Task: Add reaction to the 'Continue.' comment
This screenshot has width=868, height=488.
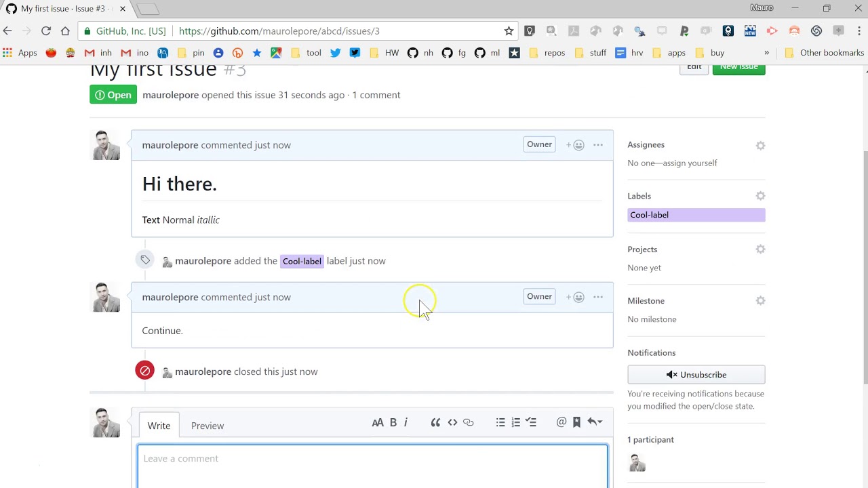Action: pos(575,297)
